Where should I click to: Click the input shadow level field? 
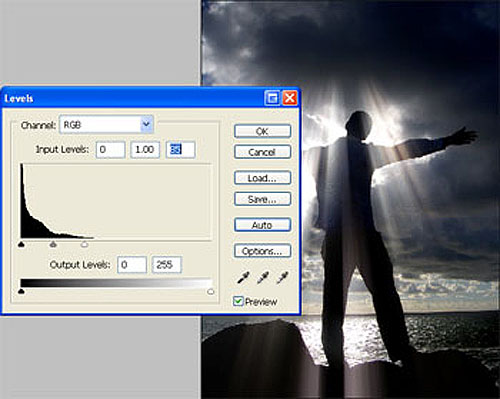111,150
